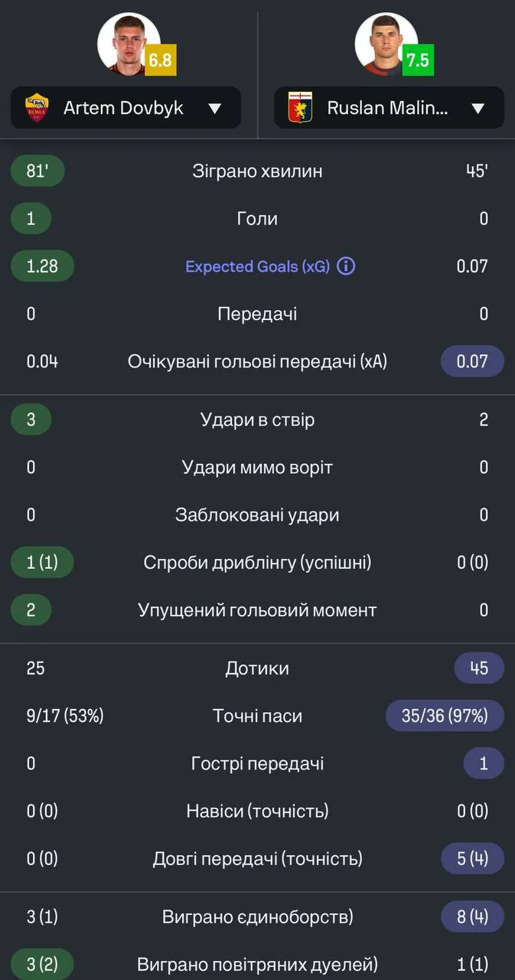
Task: Click Ruslan Malinovskyi's player photo
Action: pos(384,44)
